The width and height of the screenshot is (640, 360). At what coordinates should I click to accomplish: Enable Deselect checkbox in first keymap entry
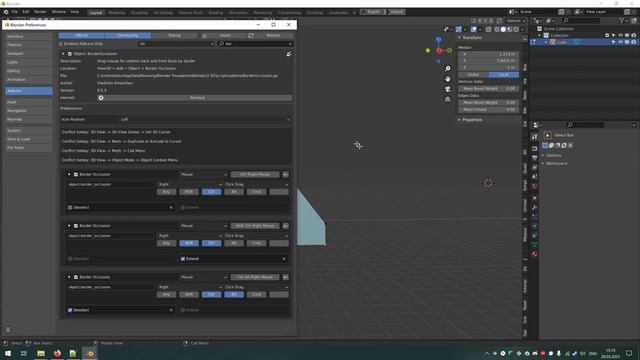(70, 207)
